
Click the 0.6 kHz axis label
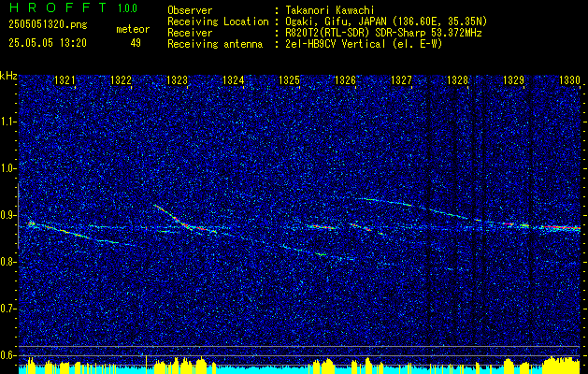8,355
